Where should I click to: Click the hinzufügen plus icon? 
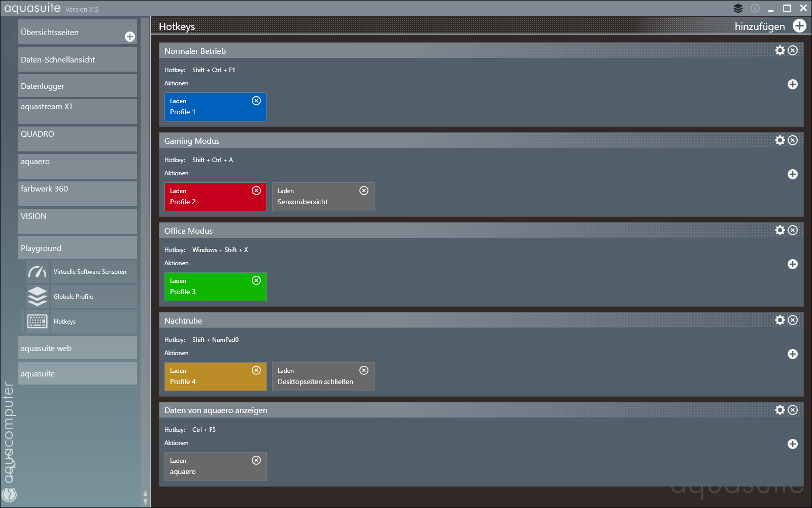click(x=799, y=26)
